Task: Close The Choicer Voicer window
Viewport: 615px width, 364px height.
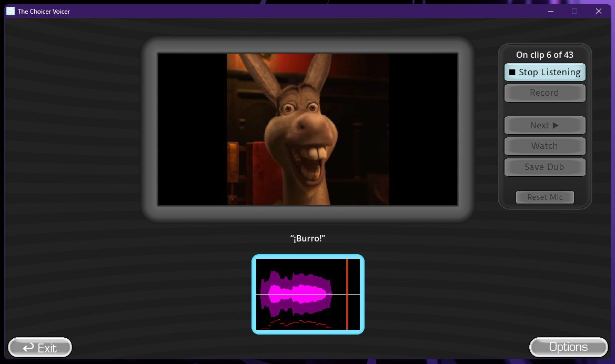Action: click(x=599, y=11)
